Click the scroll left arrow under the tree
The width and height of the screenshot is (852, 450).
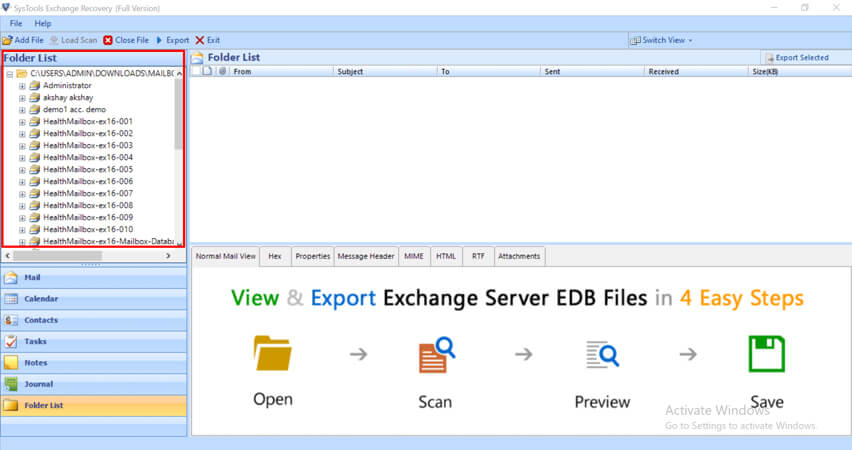(8, 255)
